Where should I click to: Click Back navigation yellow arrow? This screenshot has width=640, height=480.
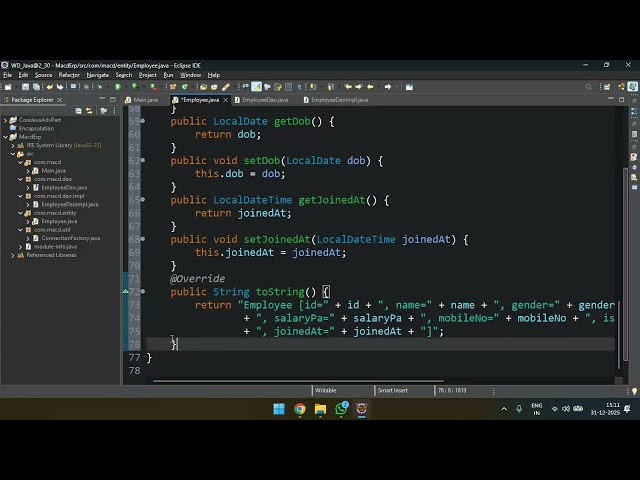coord(370,87)
